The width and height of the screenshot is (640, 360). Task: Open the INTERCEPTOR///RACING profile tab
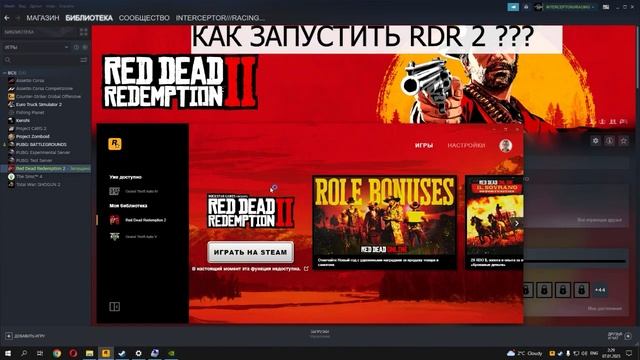[x=220, y=18]
